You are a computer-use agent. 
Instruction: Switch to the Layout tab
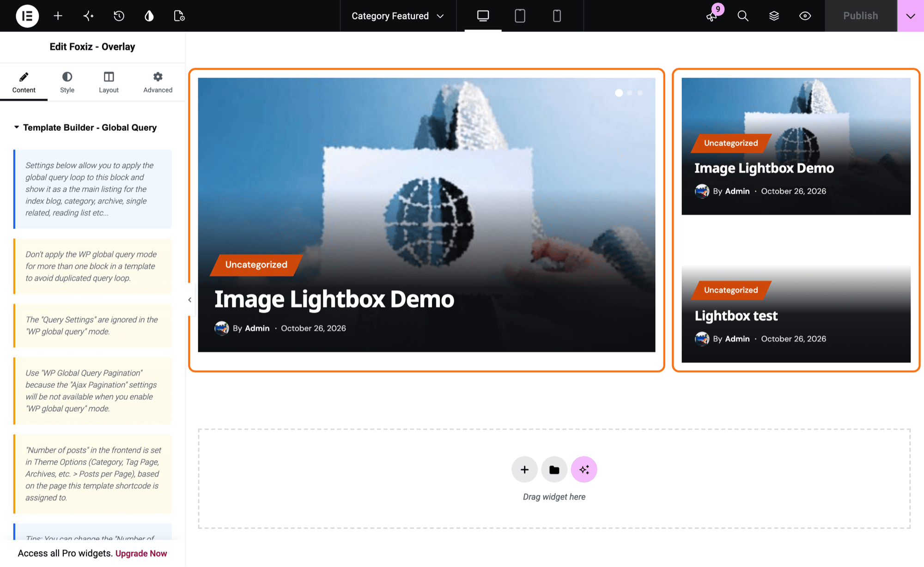point(109,83)
